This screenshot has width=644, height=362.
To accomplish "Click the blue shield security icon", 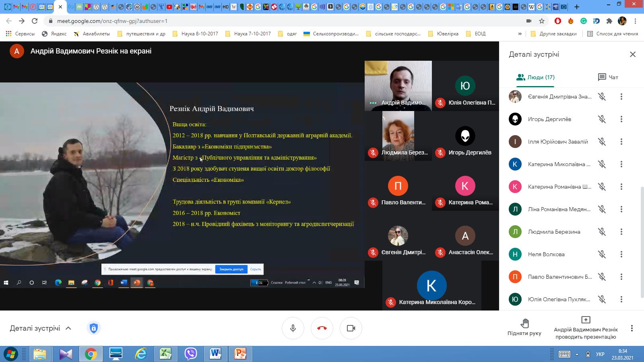I will 93,328.
